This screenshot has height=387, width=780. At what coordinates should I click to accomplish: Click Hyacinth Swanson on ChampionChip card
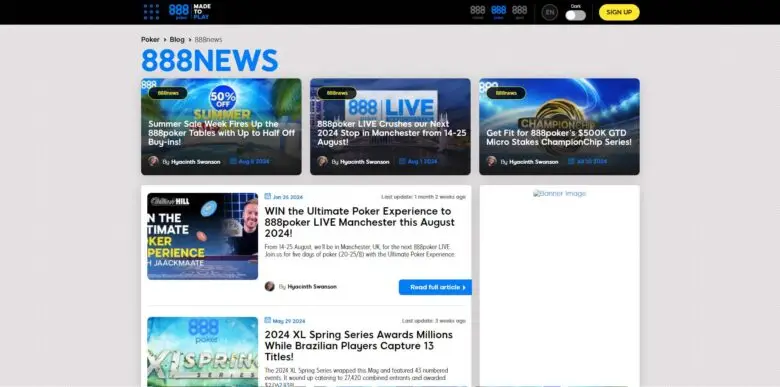tap(534, 162)
